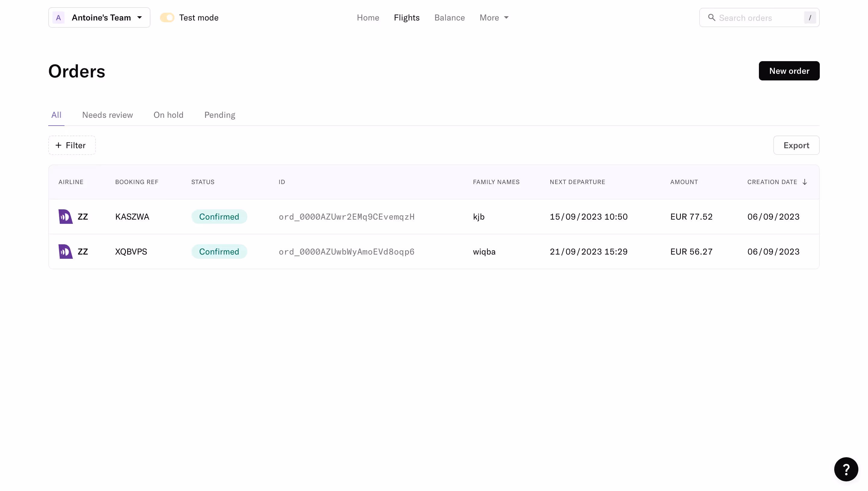Viewport: 868px width, 491px height.
Task: Click the sort arrow beside Creation Date
Action: point(805,182)
